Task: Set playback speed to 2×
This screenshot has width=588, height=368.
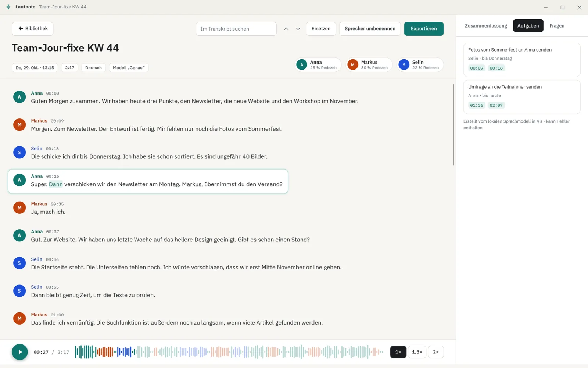Action: (436, 352)
